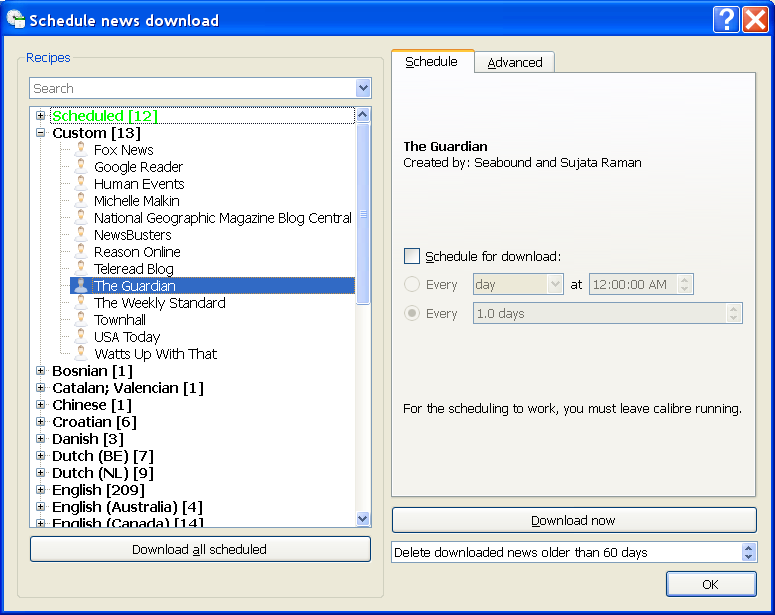Click the 1.0 days interval field
Screen dimensions: 775x615
point(600,313)
